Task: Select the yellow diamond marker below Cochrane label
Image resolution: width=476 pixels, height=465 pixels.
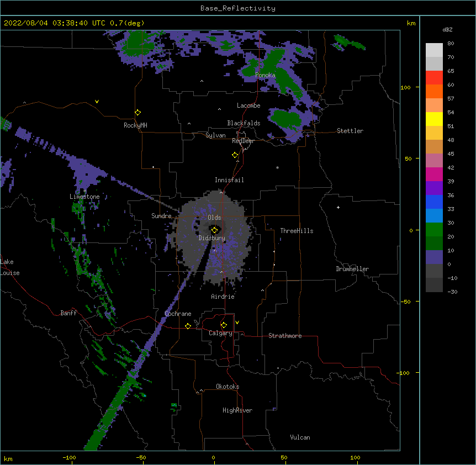Action: tap(188, 326)
